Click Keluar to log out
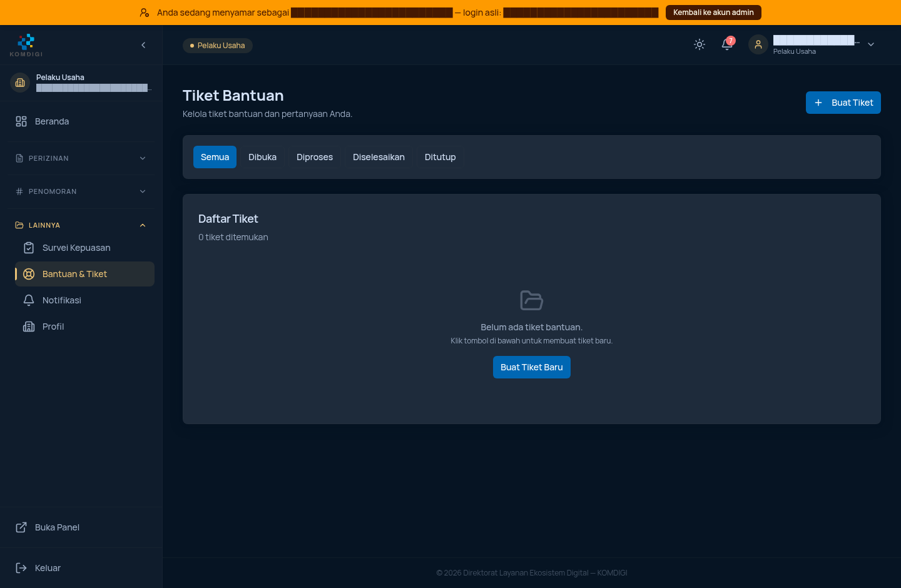 click(81, 568)
